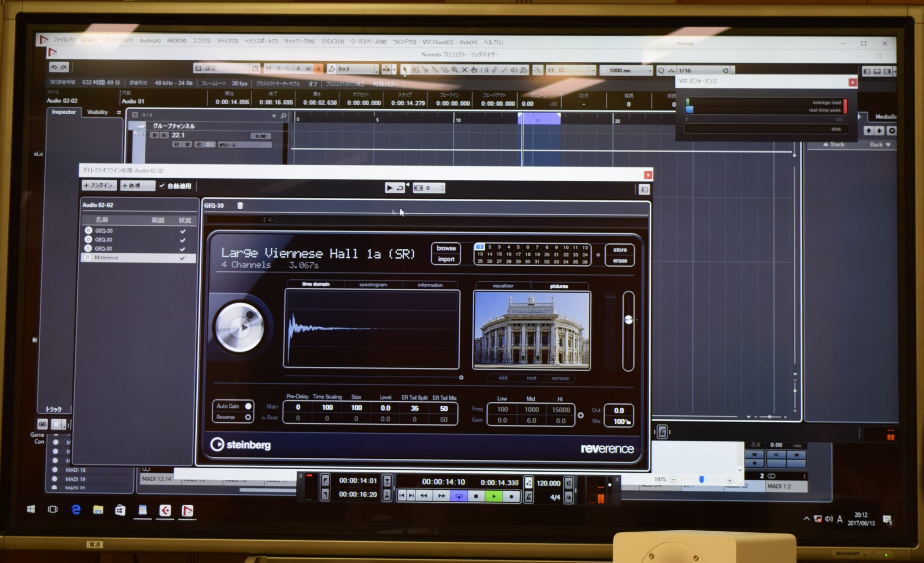Image resolution: width=924 pixels, height=563 pixels.
Task: Switch to information tab in REVerence
Action: (x=430, y=285)
